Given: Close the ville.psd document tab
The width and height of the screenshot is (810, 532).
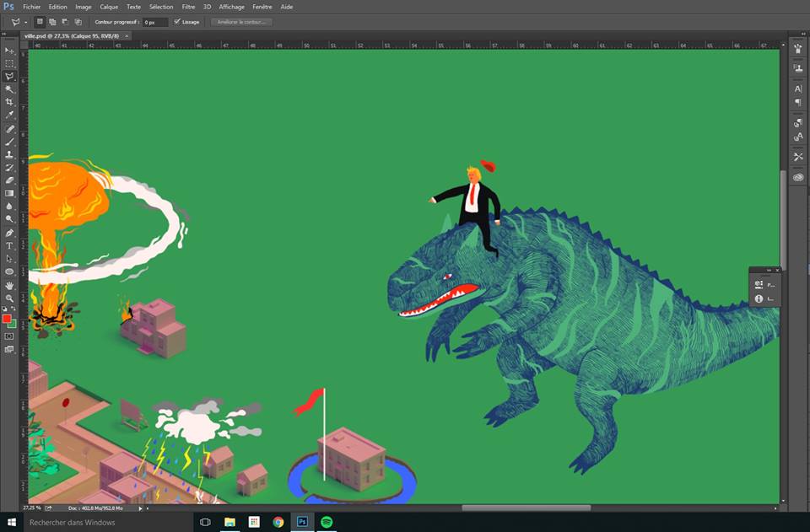Looking at the screenshot, I should coord(127,35).
